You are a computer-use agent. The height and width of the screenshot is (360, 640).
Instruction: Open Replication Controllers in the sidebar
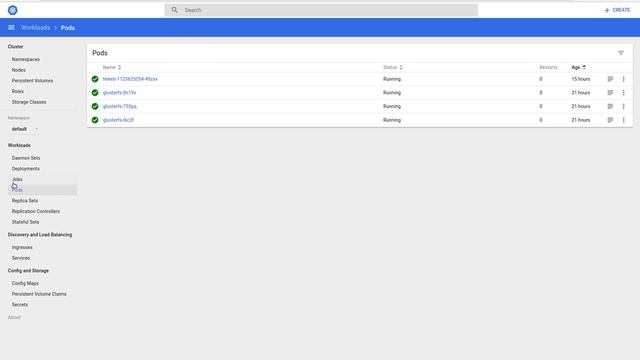36,211
